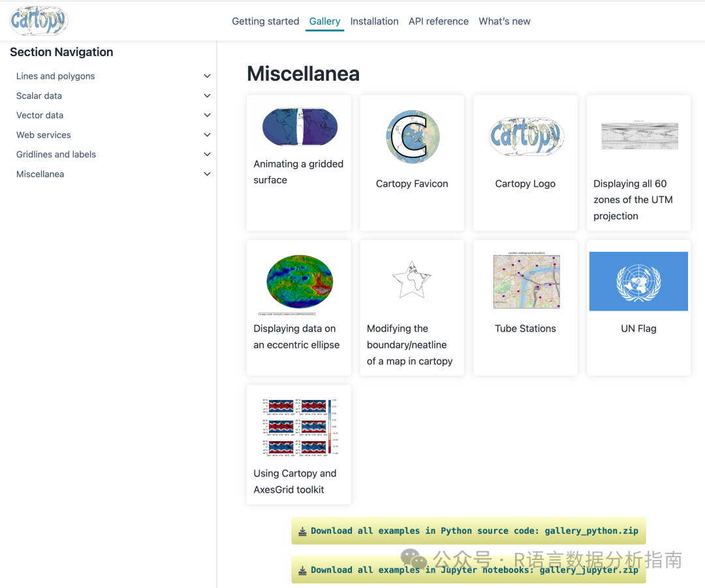Download gallery_python.zip source code
This screenshot has height=588, width=705.
469,531
